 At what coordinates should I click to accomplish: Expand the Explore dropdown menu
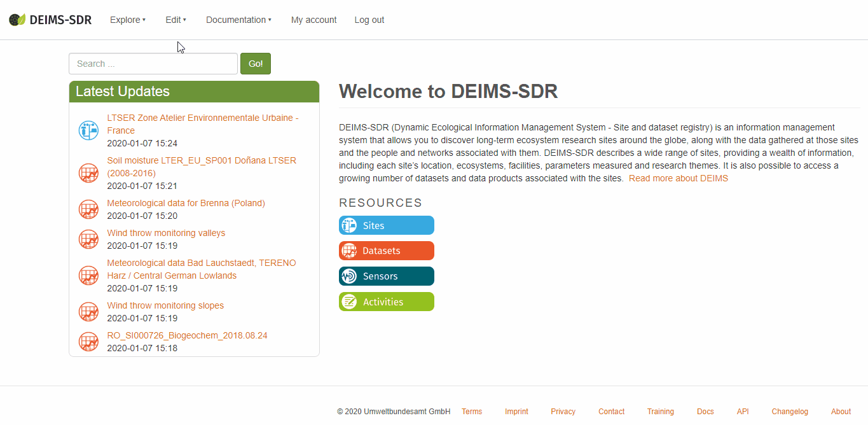127,20
